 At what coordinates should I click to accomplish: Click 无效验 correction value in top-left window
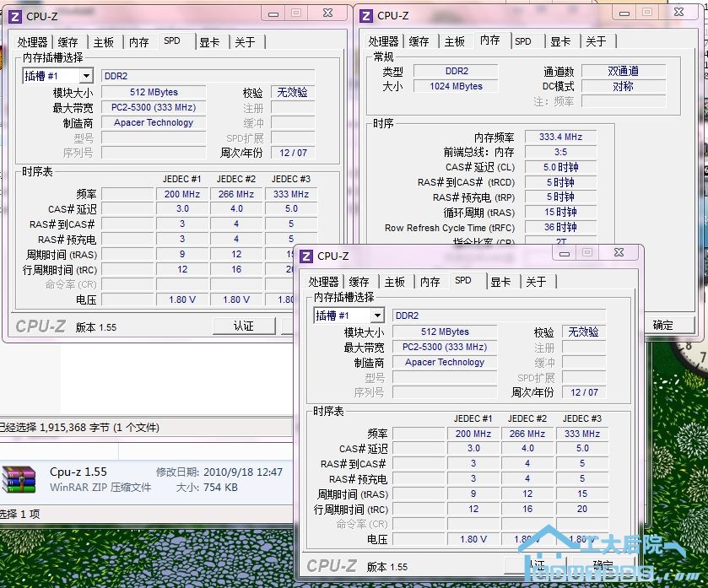click(293, 92)
